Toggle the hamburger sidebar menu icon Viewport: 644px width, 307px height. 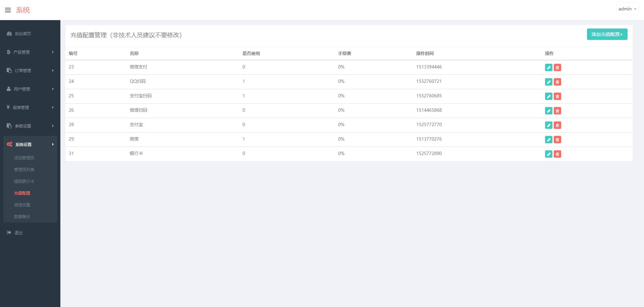pos(8,10)
